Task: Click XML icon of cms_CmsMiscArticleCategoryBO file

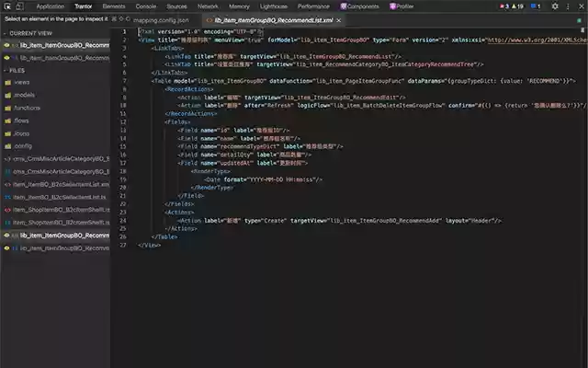Action: click(7, 159)
